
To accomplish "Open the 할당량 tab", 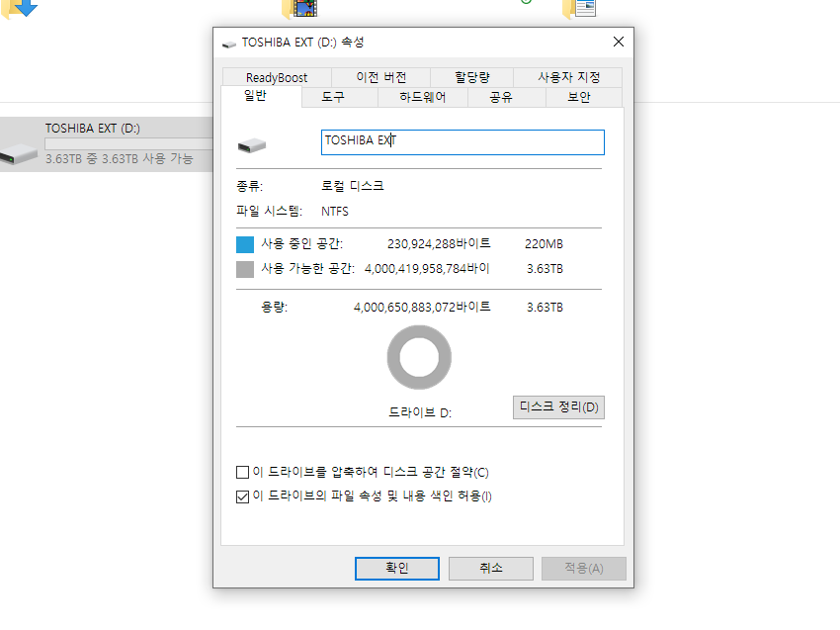I will (472, 77).
